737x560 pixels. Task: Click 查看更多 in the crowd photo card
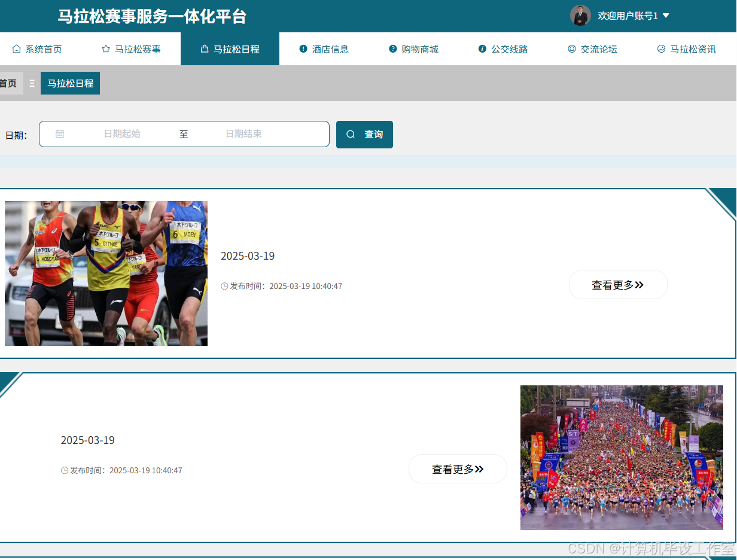[x=458, y=469]
